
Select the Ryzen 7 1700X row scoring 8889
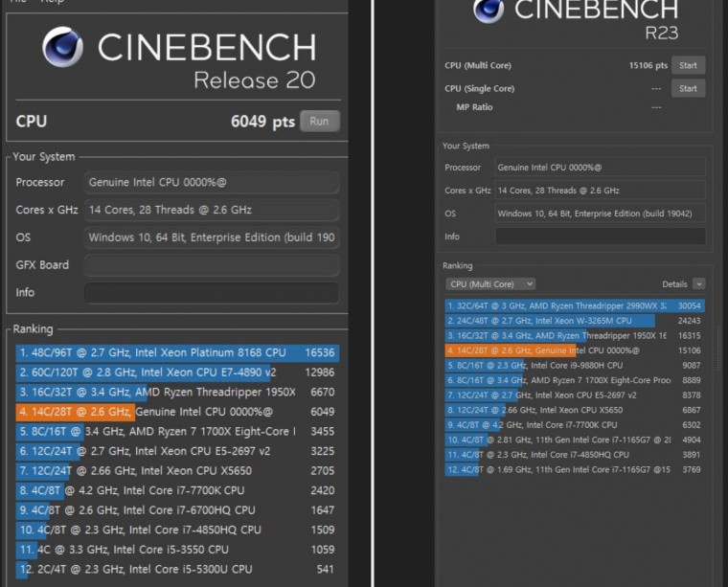(x=575, y=380)
